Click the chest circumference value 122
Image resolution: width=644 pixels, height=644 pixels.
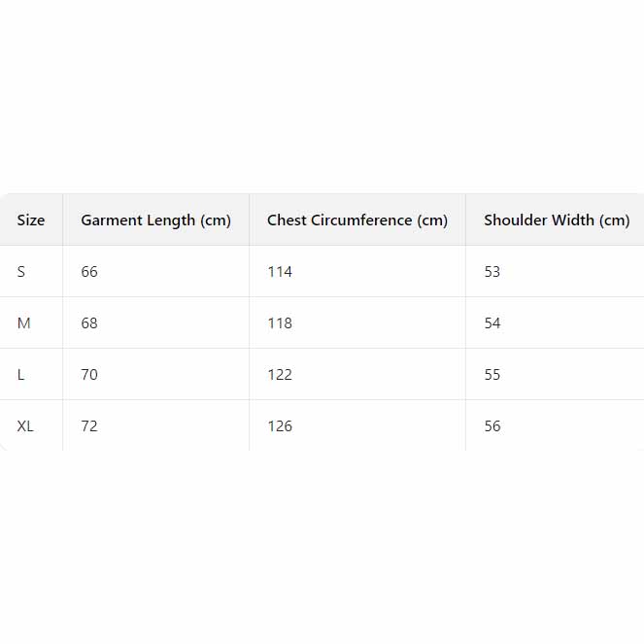tap(280, 375)
